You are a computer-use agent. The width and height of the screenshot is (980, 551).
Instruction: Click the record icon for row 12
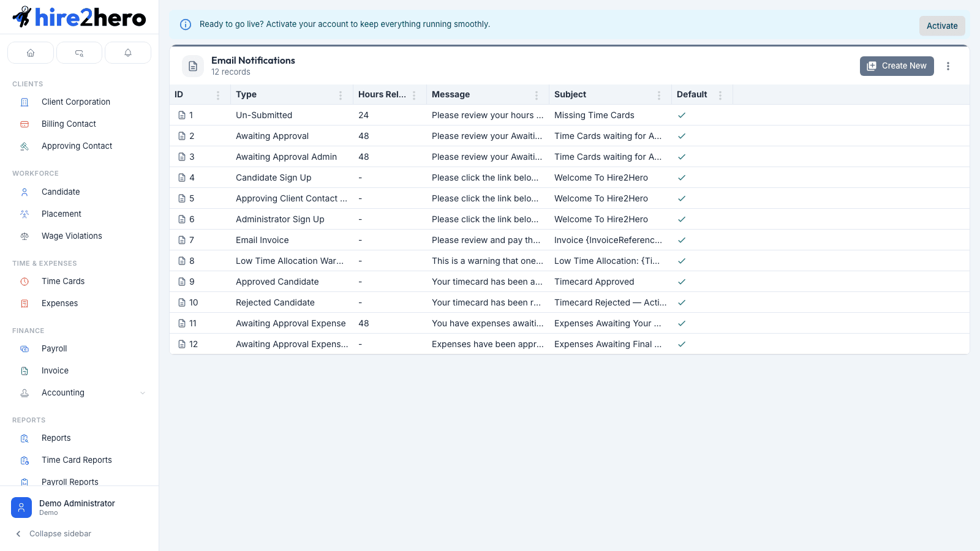pos(182,344)
